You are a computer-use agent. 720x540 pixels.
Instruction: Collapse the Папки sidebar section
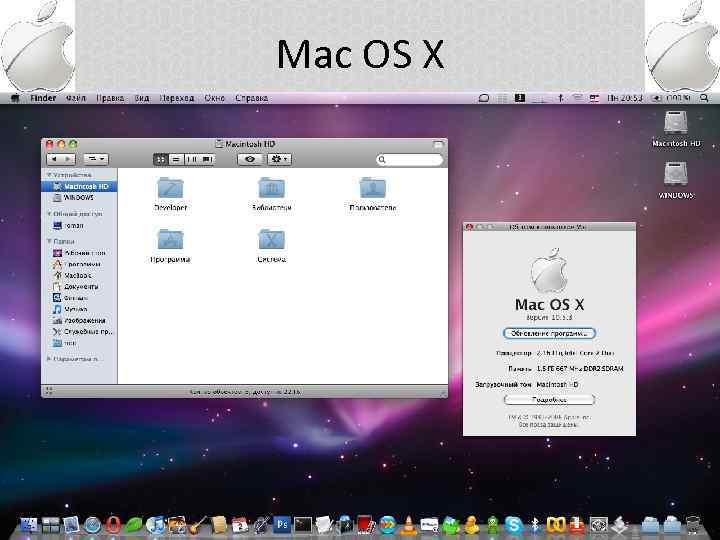(x=50, y=241)
